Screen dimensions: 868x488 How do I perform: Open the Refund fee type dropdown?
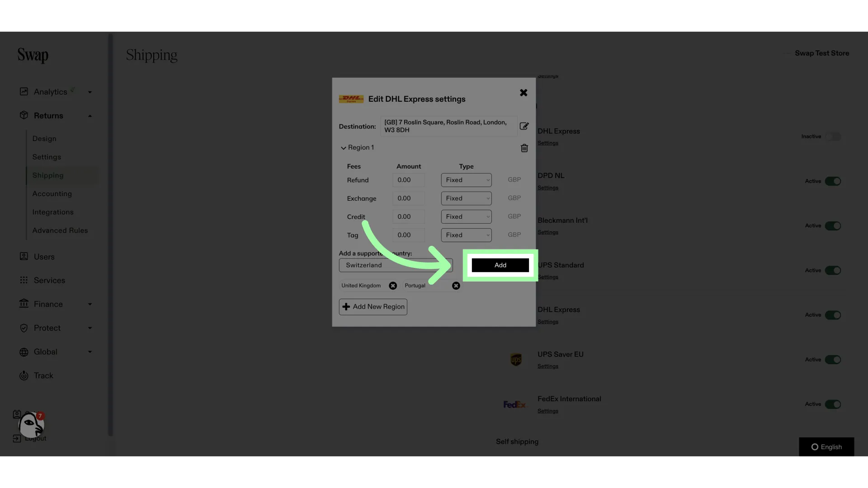[x=466, y=180]
